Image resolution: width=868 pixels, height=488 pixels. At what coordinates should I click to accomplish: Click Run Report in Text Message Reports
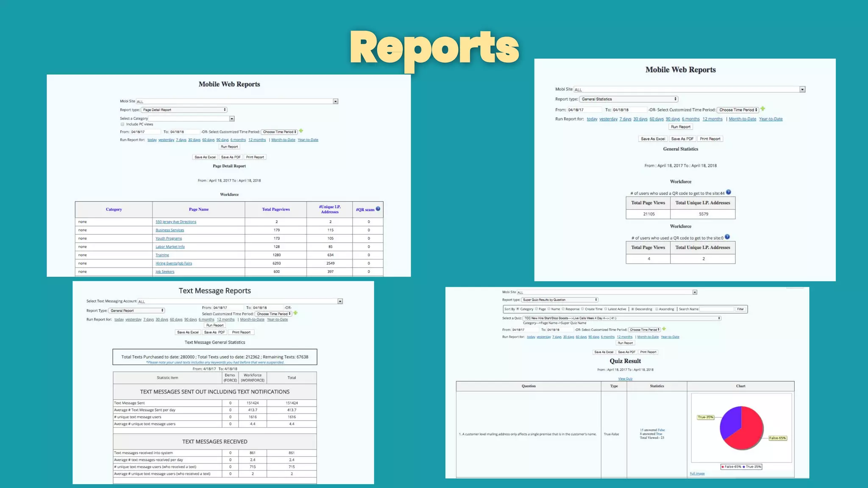[x=215, y=325]
